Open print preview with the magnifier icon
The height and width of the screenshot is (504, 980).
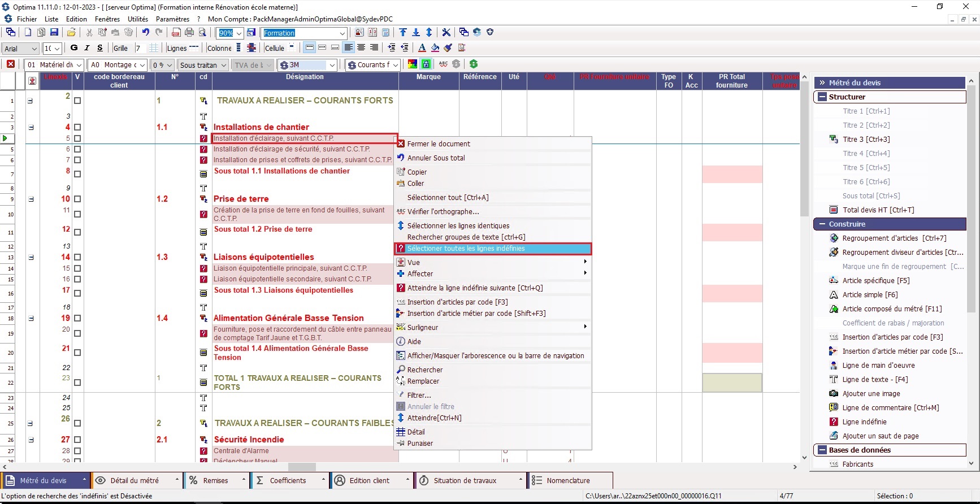(202, 33)
